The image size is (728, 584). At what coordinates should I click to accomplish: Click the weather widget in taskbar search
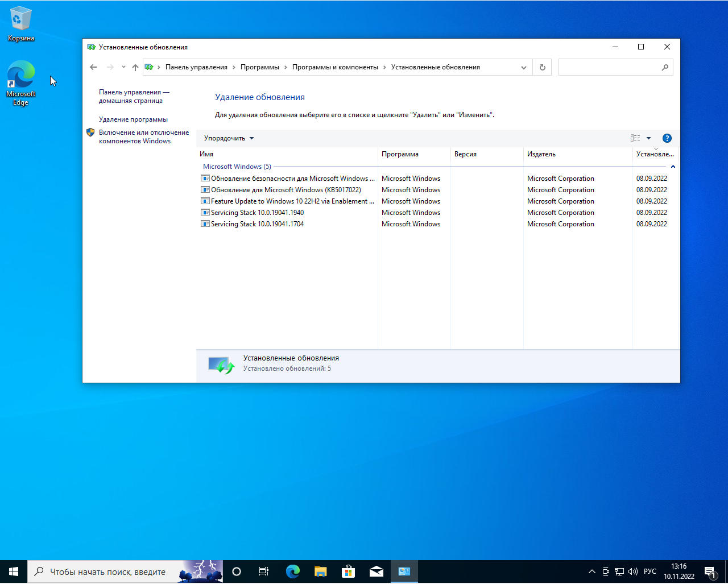[x=200, y=572]
